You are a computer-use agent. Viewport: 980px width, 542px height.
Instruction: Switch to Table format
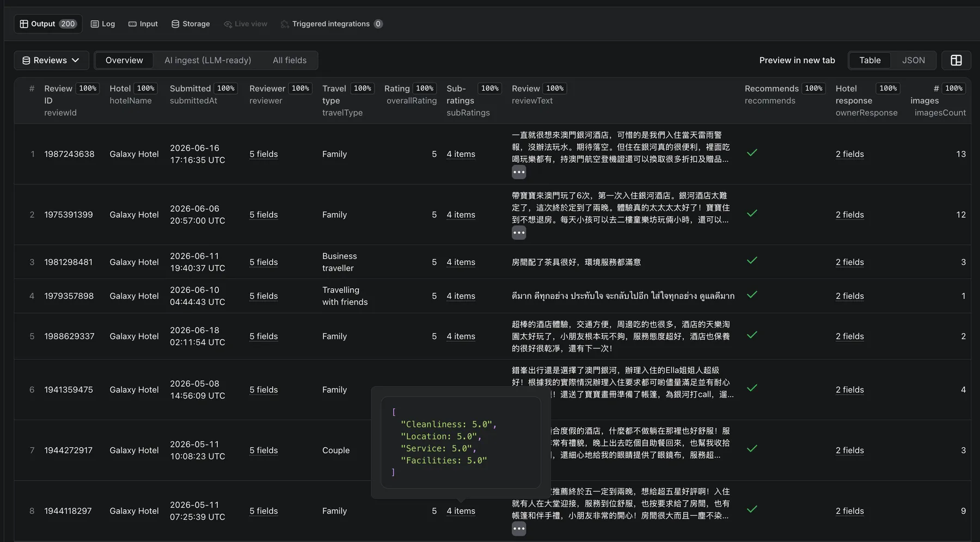870,60
